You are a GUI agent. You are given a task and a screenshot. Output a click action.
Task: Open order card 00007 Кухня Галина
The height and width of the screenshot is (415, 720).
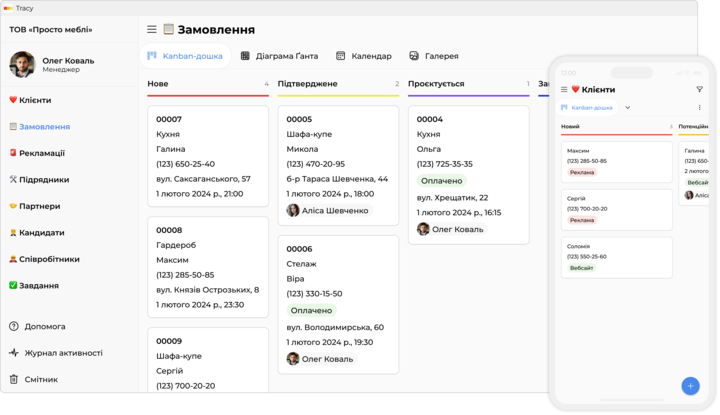[x=208, y=156]
